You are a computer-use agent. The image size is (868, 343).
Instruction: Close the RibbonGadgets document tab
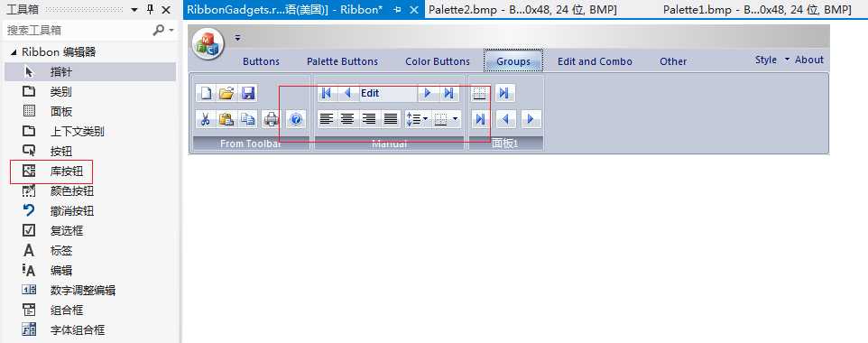(413, 9)
